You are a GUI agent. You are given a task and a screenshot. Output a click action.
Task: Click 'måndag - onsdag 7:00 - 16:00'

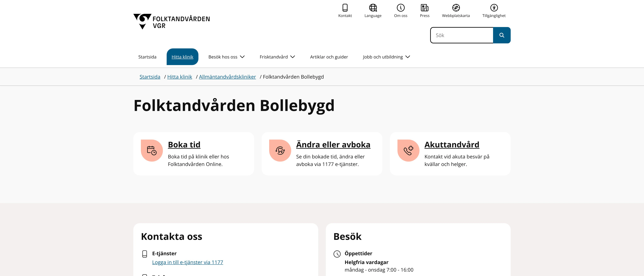pyautogui.click(x=379, y=270)
